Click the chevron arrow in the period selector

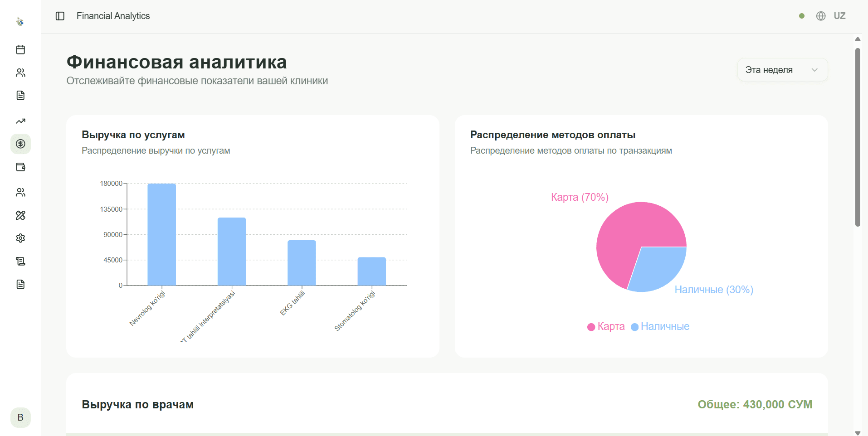[814, 70]
